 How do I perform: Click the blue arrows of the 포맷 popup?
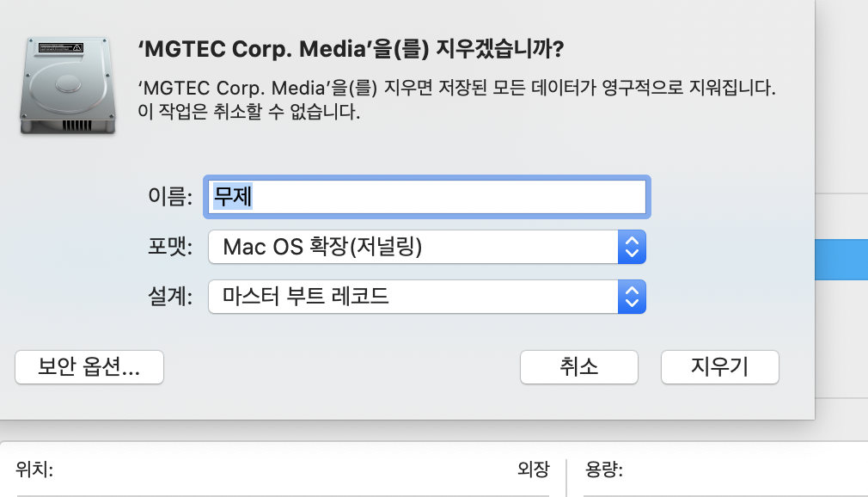[x=632, y=247]
